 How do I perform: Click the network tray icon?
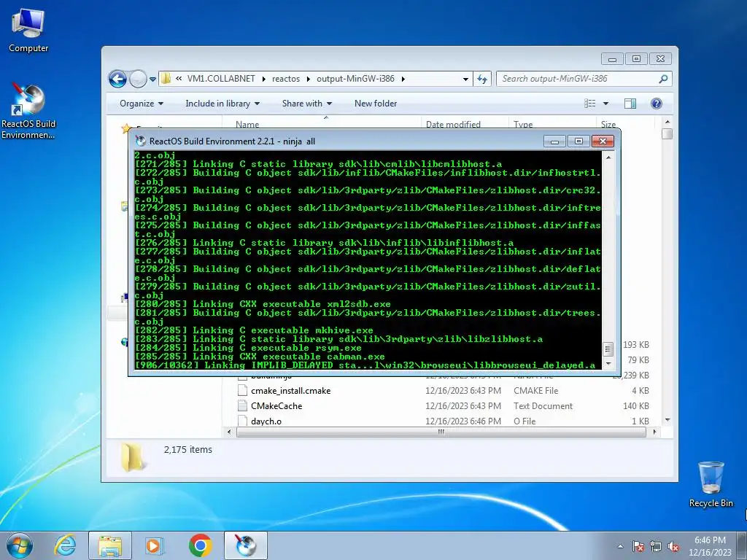[656, 546]
